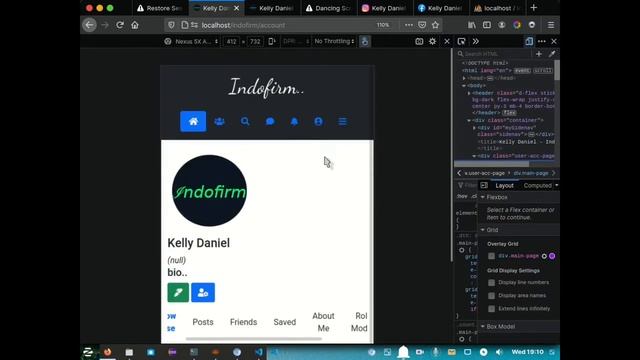Switch to the Instagram Kelly Daniel tab
640x360 pixels.
[384, 8]
